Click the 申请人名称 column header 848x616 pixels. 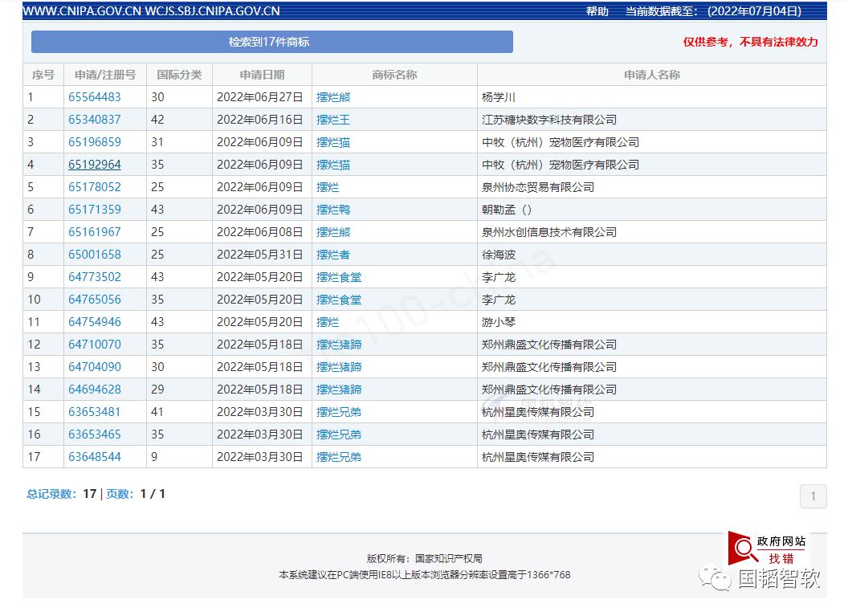[652, 75]
